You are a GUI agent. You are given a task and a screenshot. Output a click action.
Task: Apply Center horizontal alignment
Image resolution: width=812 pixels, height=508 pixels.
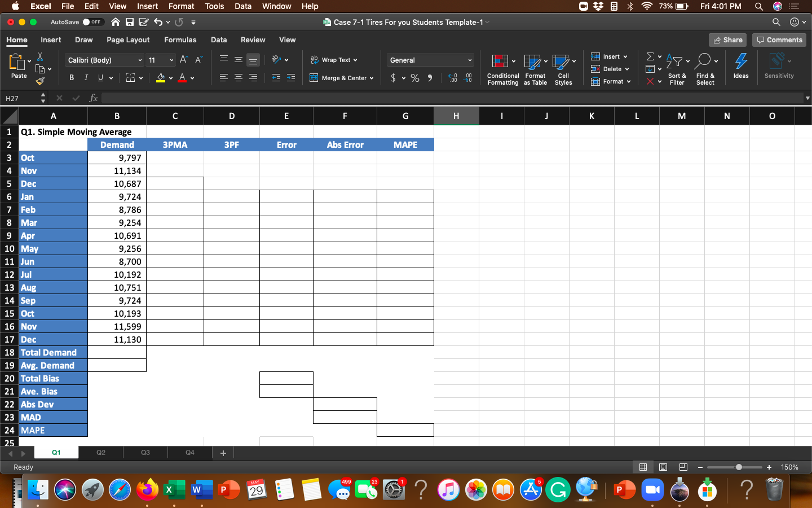(239, 78)
